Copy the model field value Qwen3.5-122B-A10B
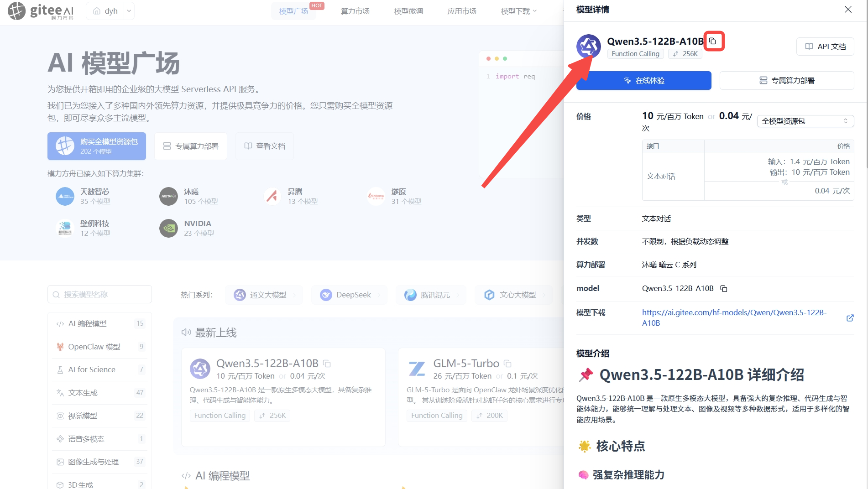The height and width of the screenshot is (489, 868). [x=724, y=288]
